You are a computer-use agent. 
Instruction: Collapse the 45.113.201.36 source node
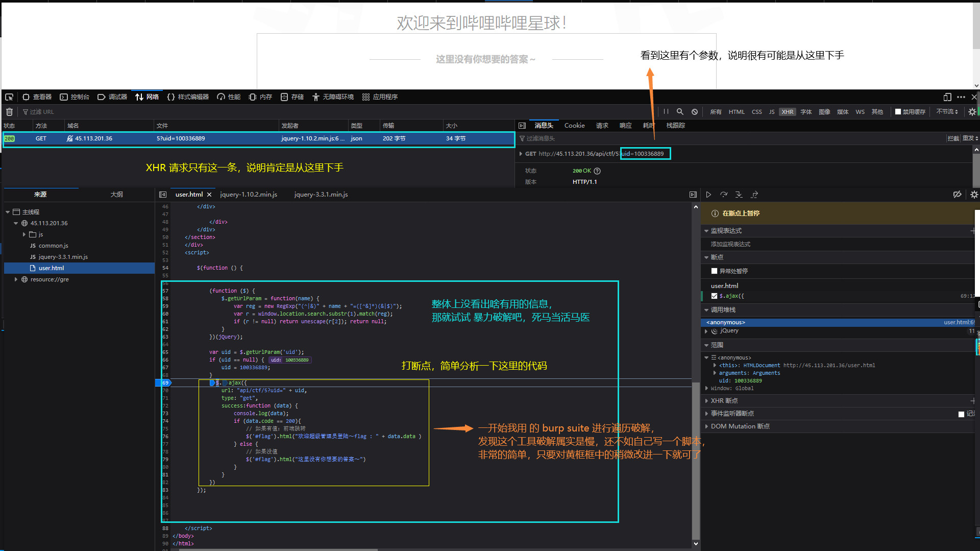[x=16, y=223]
